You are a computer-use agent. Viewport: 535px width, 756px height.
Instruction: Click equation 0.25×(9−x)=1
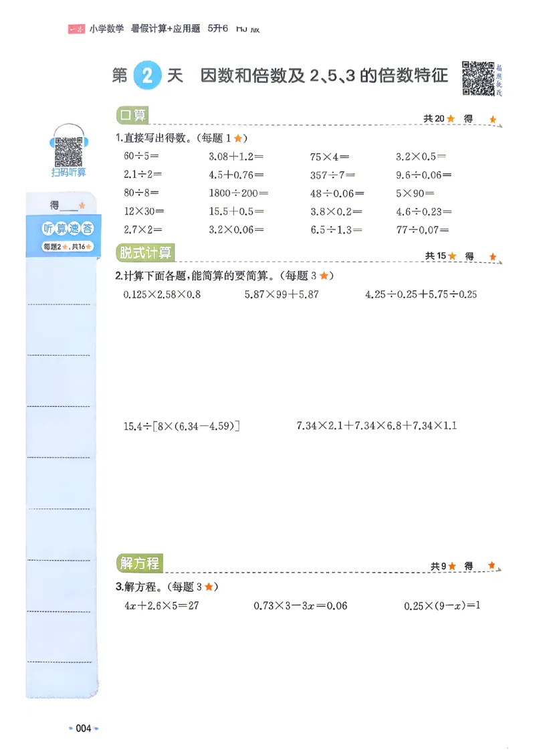(442, 605)
